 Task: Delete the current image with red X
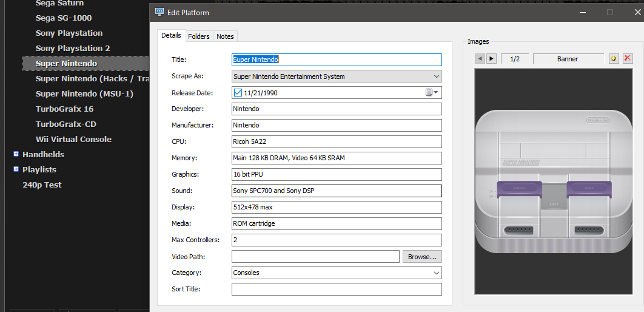pyautogui.click(x=627, y=59)
